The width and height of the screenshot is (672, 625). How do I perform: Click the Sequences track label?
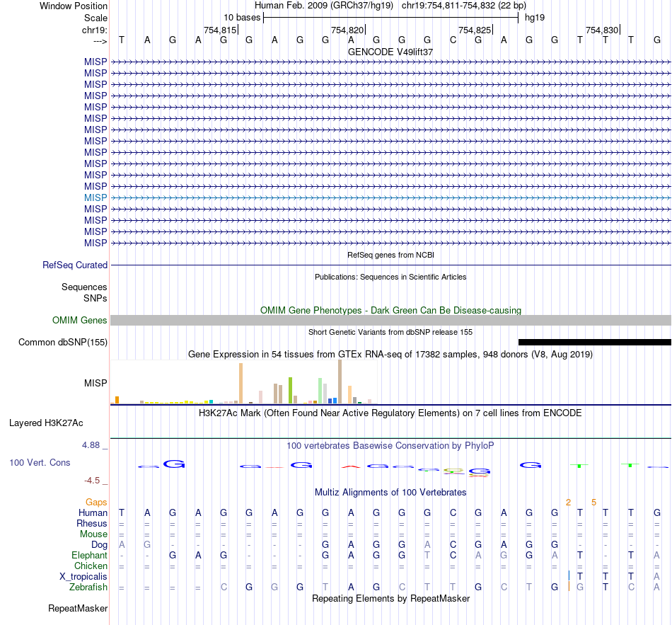[84, 287]
